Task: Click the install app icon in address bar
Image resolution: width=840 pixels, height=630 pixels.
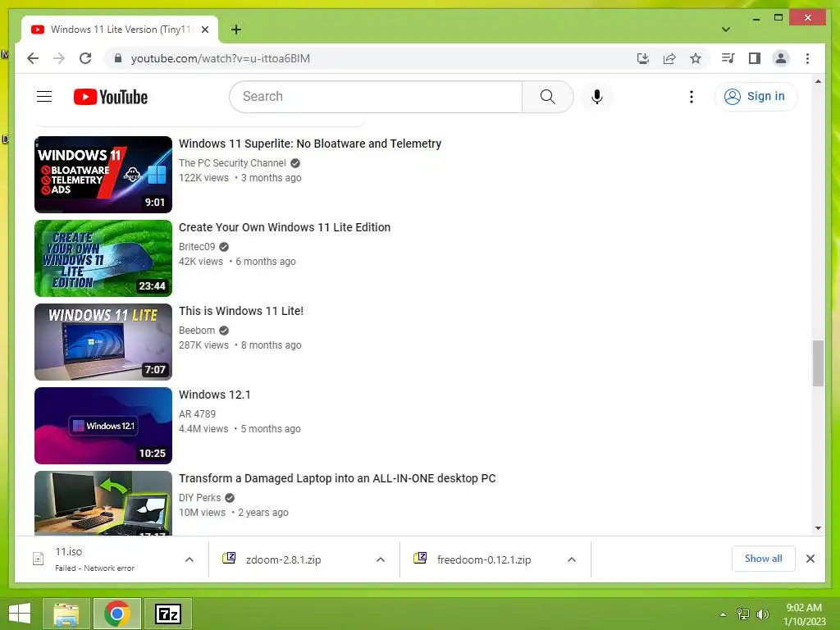Action: click(x=643, y=58)
